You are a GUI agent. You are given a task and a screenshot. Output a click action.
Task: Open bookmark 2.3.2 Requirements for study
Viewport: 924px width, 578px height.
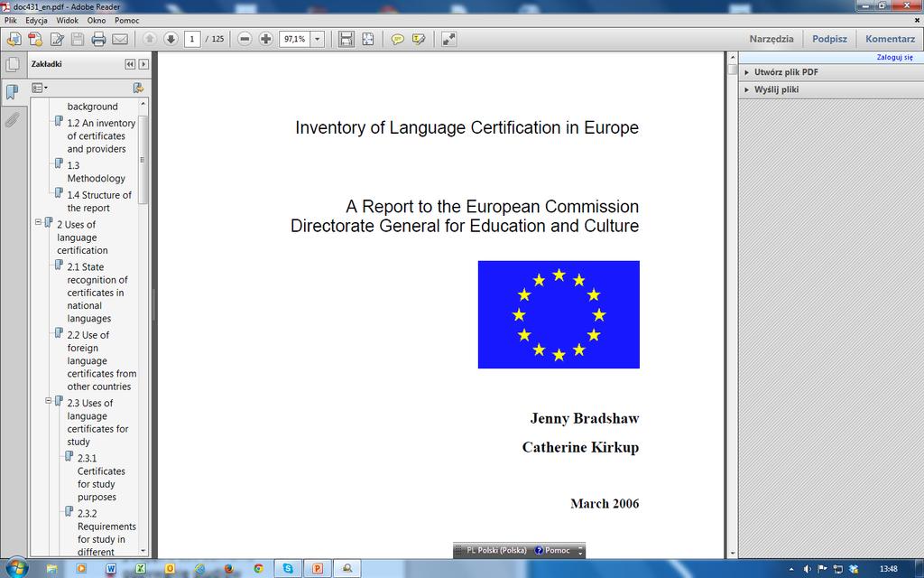(x=106, y=533)
